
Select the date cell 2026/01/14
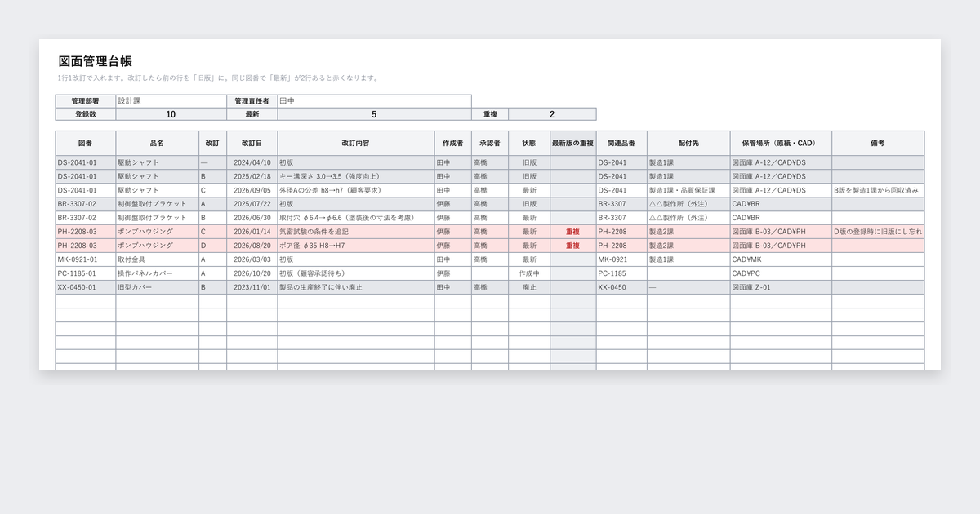point(252,232)
